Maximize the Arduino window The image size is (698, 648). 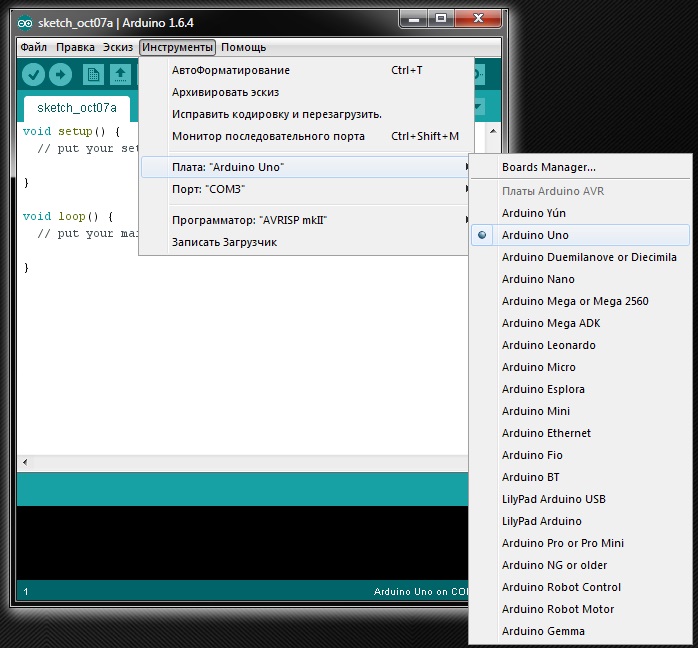click(441, 19)
